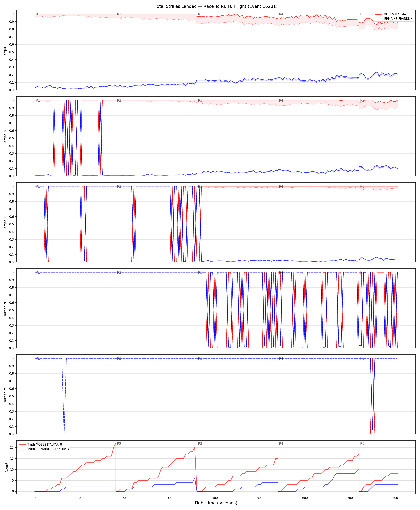Click the R4 round label in the Target 5 panel
This screenshot has height=510, width=420.
click(x=281, y=14)
